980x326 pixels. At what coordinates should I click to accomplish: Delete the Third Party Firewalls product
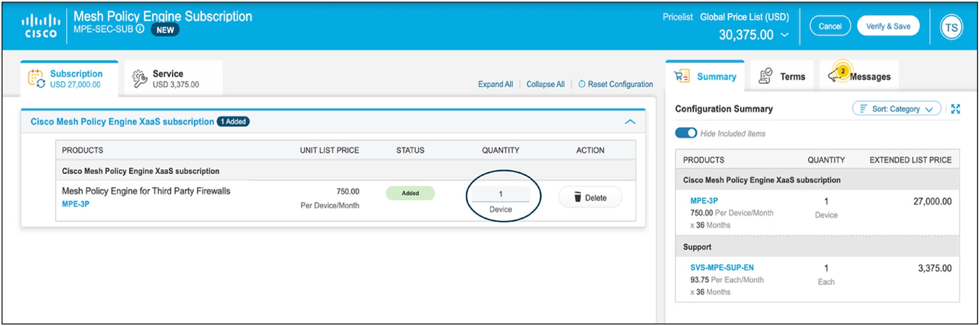coord(590,197)
